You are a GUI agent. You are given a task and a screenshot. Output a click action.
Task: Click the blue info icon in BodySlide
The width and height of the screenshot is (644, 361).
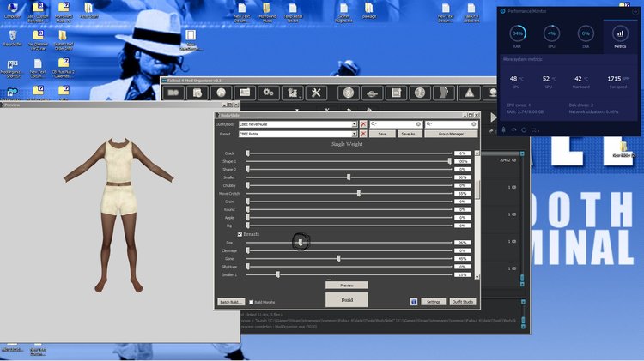pyautogui.click(x=414, y=302)
